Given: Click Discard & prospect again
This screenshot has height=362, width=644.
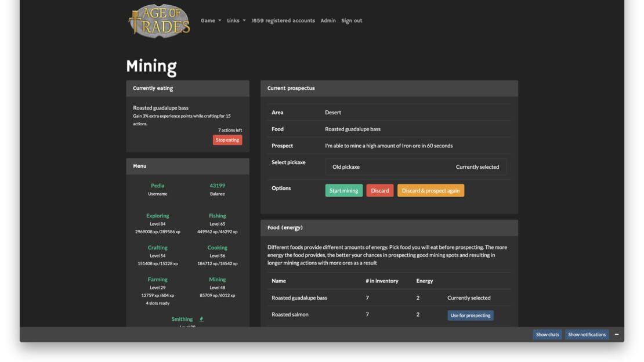Looking at the screenshot, I should click(430, 191).
